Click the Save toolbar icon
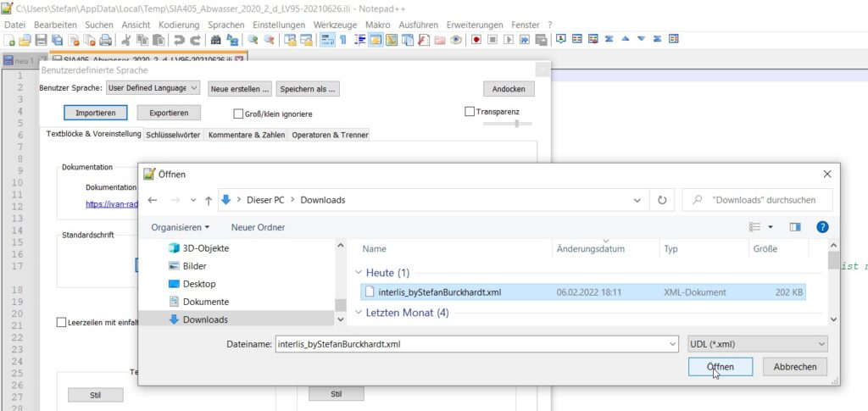Image resolution: width=868 pixels, height=411 pixels. [41, 39]
